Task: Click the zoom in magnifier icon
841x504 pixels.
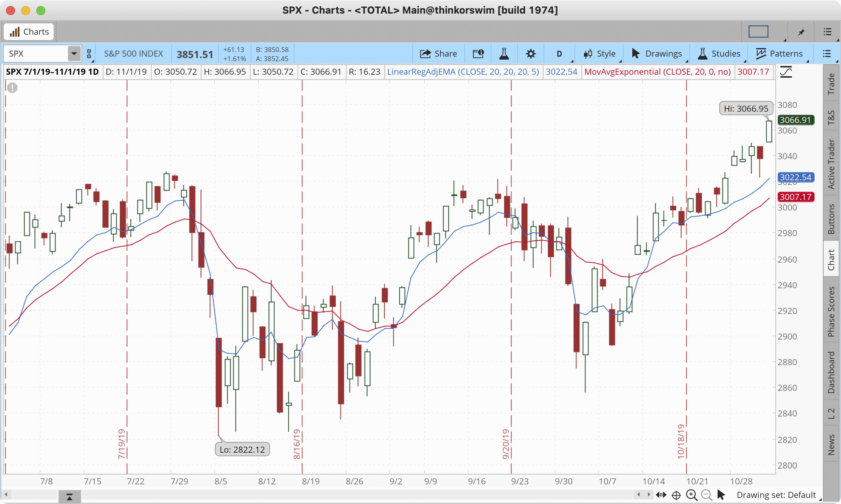Action: [692, 495]
